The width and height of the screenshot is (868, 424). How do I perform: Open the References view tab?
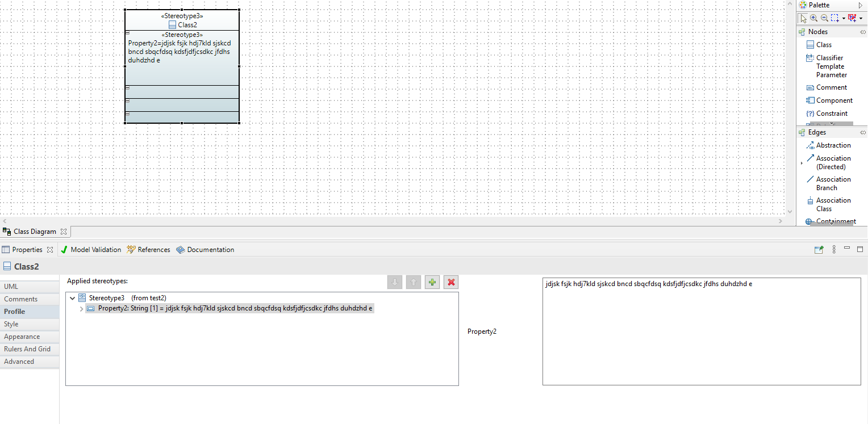pos(149,250)
